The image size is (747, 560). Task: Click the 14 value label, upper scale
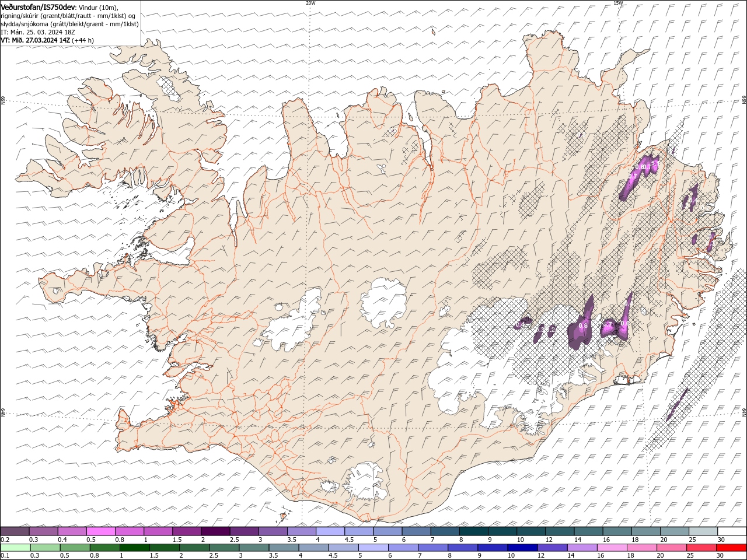coord(577,540)
